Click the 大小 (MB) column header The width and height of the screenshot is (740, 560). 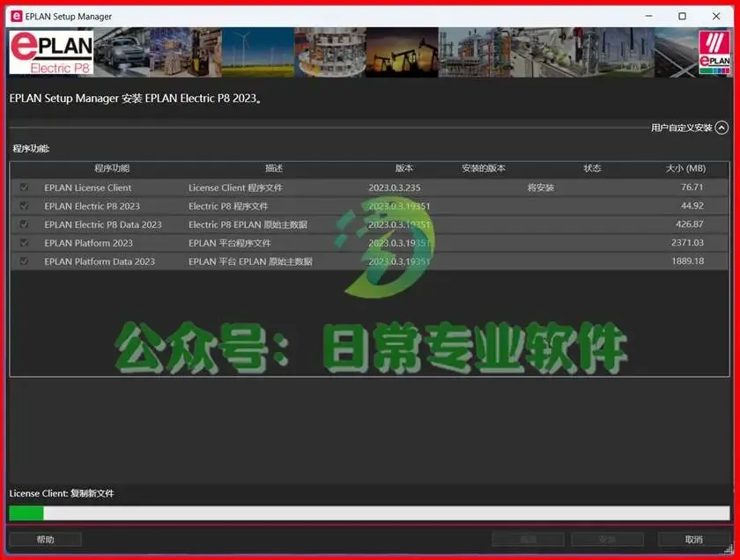coord(685,168)
